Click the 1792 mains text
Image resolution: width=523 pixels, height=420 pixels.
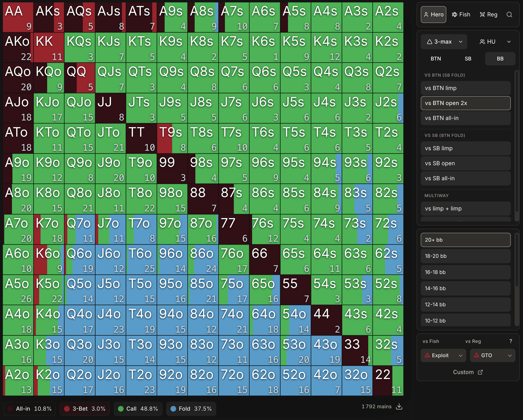click(x=376, y=406)
